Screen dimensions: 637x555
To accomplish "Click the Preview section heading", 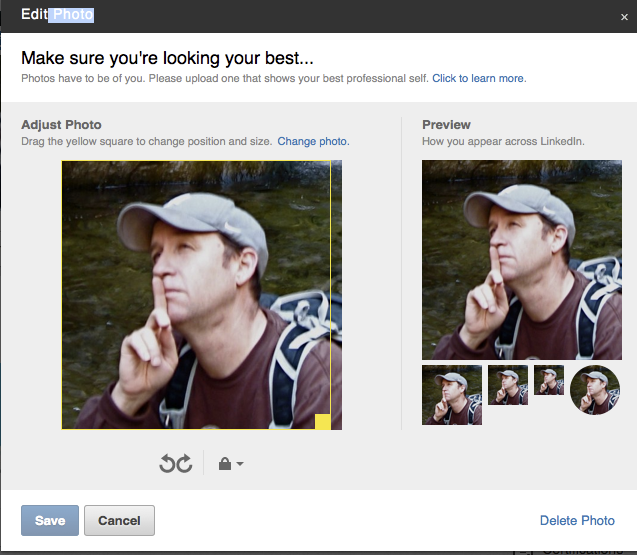I will tap(446, 125).
